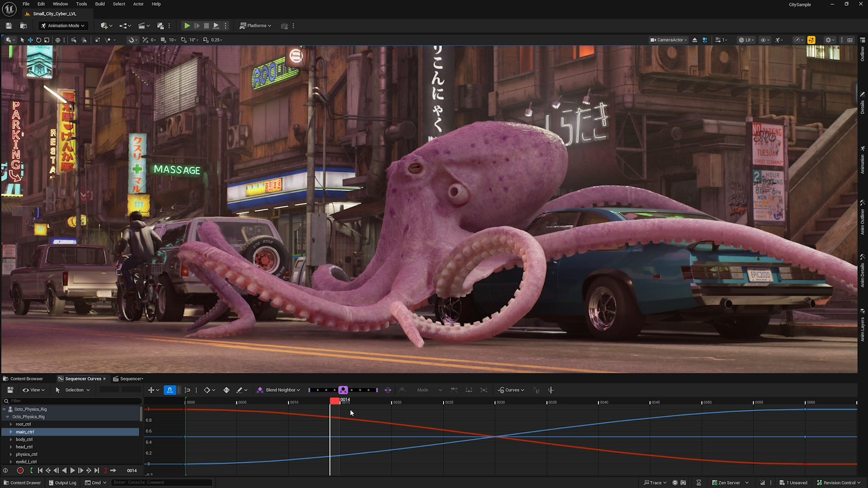Click the console command input field
This screenshot has width=868, height=488.
point(160,483)
